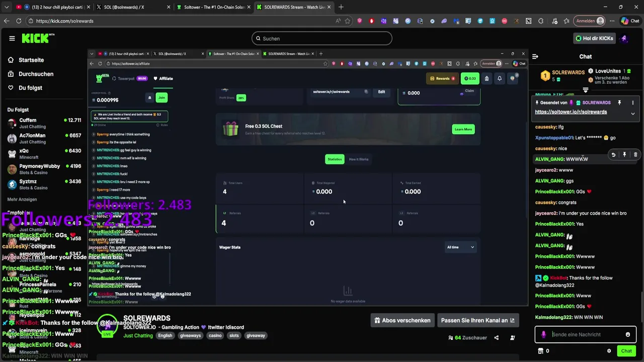Open the KICKs shop icon

tap(541, 351)
